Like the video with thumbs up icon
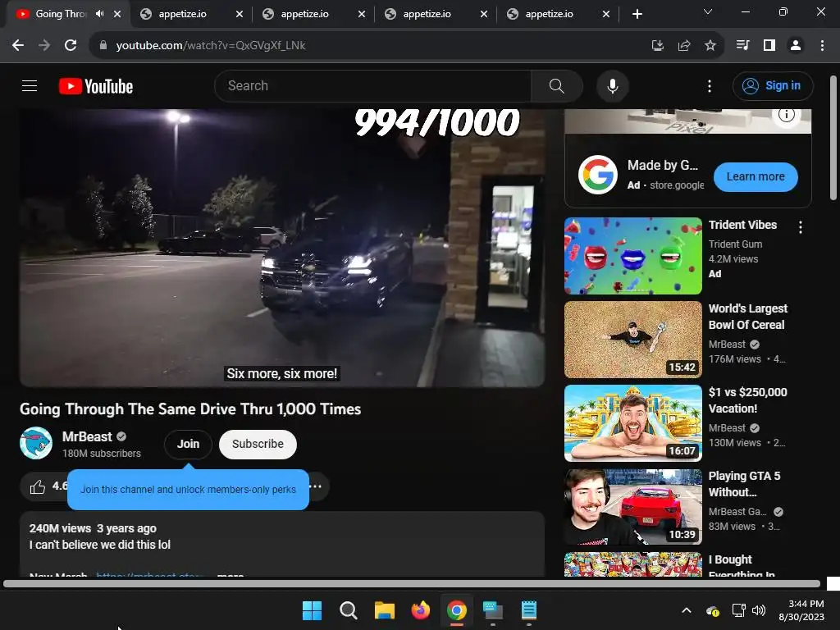 click(38, 487)
